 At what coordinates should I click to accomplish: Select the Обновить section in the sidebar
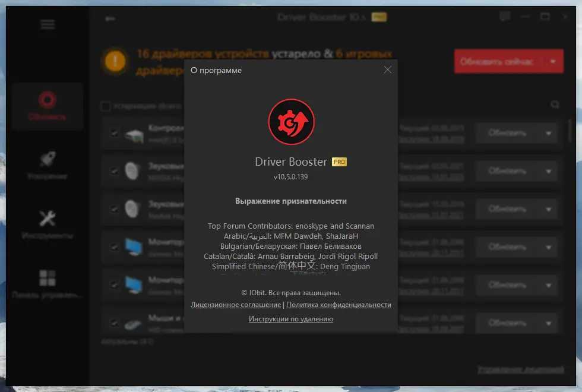[x=47, y=107]
